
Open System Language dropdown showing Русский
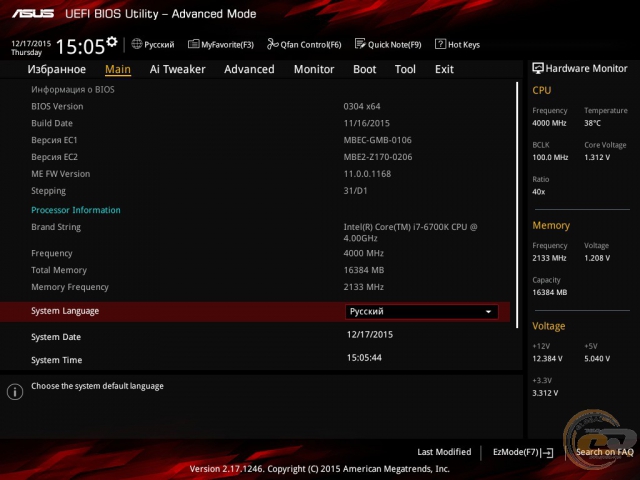(422, 312)
